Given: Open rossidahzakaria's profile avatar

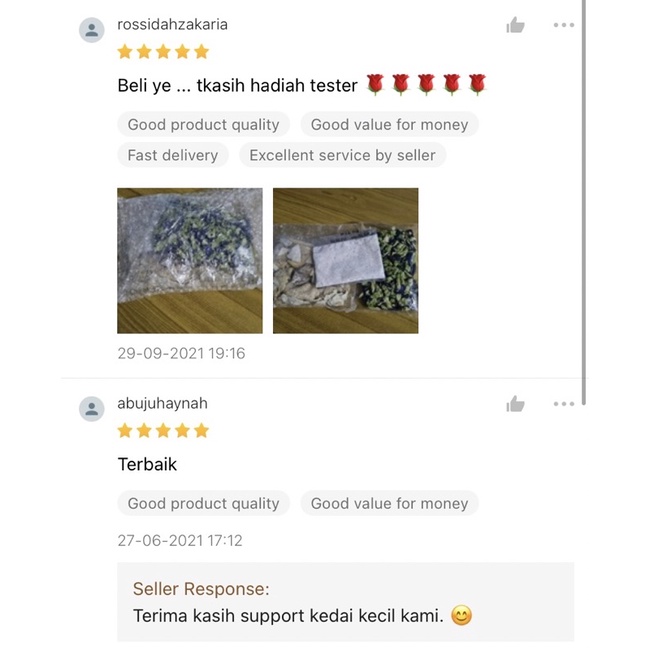Looking at the screenshot, I should pyautogui.click(x=92, y=30).
